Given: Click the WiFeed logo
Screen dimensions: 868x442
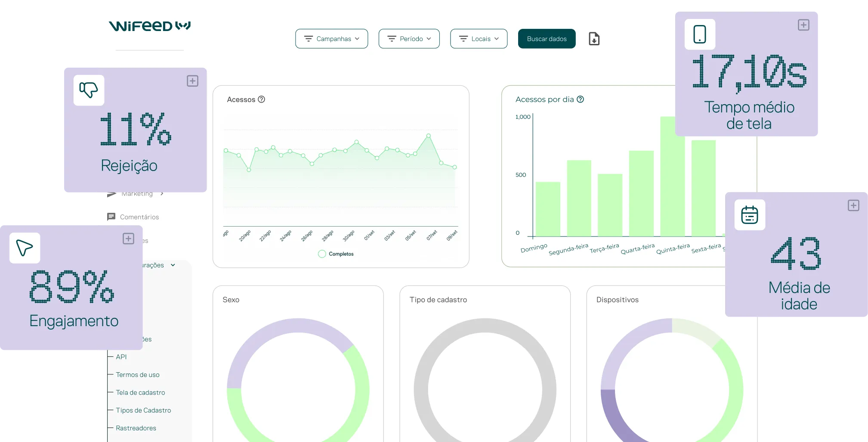Looking at the screenshot, I should pyautogui.click(x=150, y=26).
